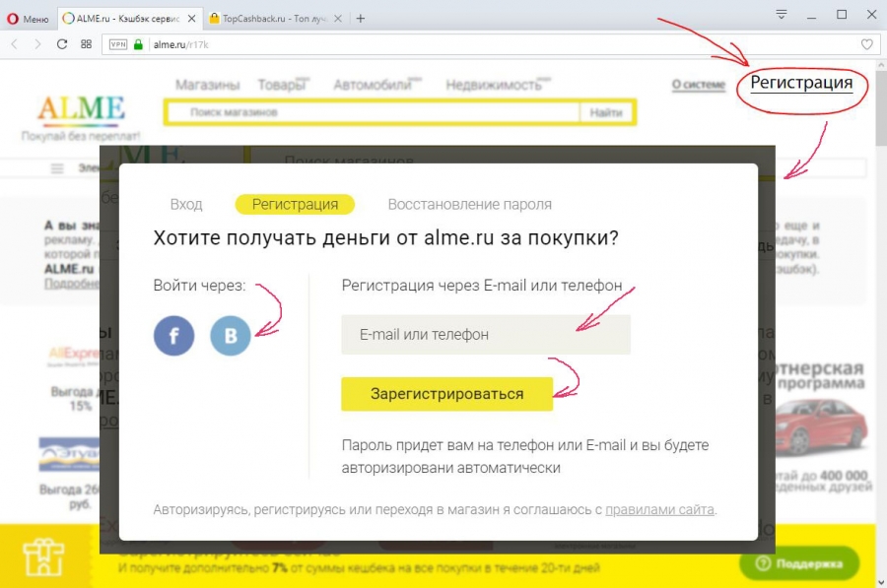Viewport: 887px width, 588px height.
Task: Switch to the Вход tab in dialog
Action: (x=186, y=205)
